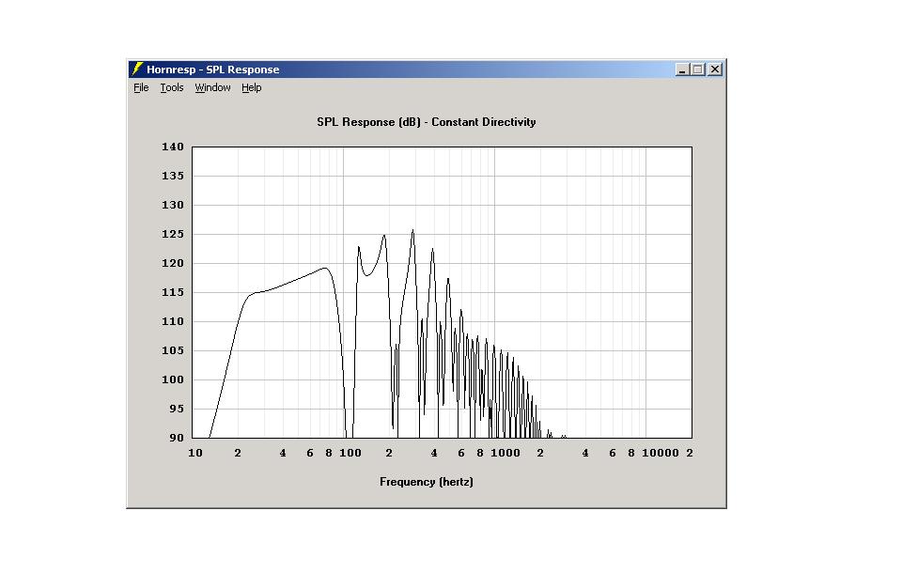The image size is (902, 588).
Task: Click the window title 'Hornresp - SPL Response'
Action: pyautogui.click(x=213, y=70)
